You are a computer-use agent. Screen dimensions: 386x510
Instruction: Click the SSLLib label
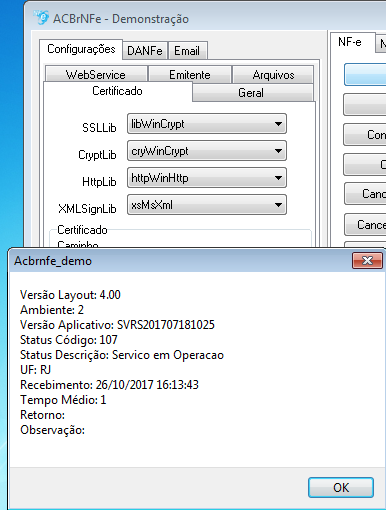(99, 128)
